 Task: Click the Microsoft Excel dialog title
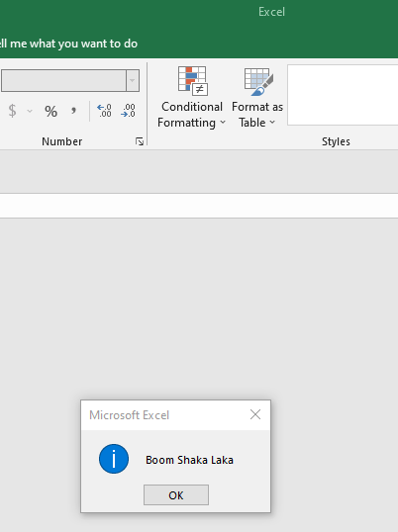click(x=129, y=415)
